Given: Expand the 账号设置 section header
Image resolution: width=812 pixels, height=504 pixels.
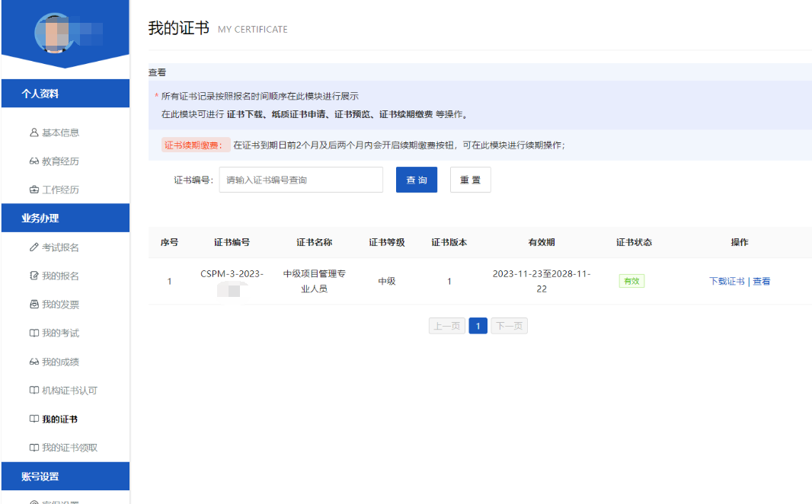Looking at the screenshot, I should click(x=65, y=477).
